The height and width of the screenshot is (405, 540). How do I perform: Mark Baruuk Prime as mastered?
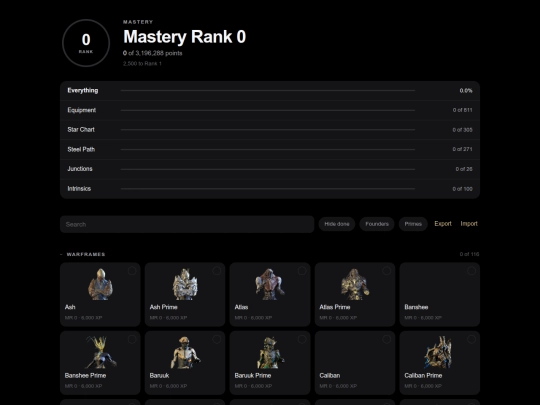pyautogui.click(x=302, y=339)
